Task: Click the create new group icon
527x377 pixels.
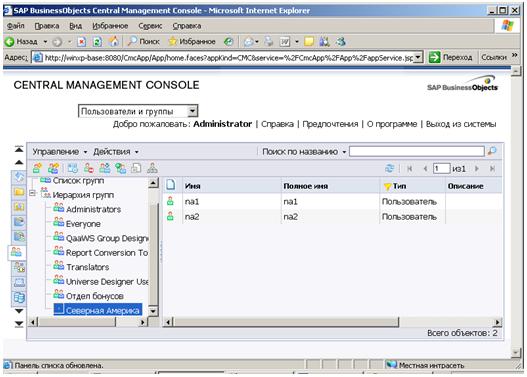Action: (x=53, y=168)
